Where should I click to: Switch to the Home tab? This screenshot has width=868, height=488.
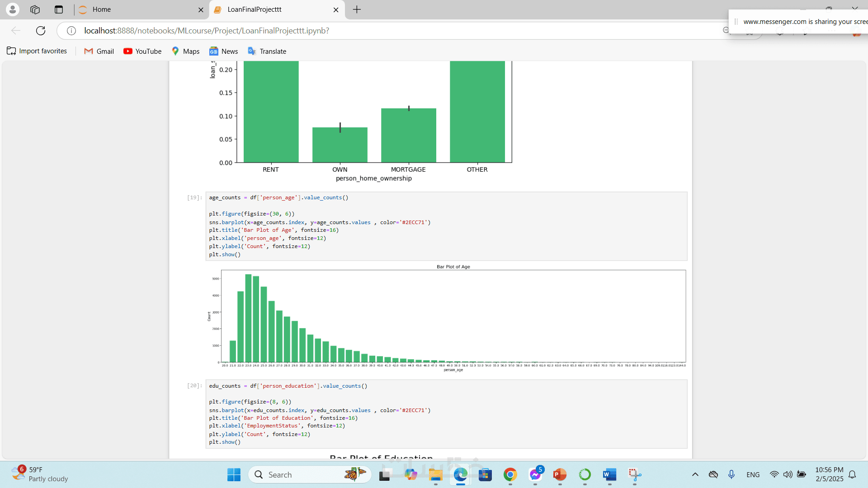coord(136,9)
